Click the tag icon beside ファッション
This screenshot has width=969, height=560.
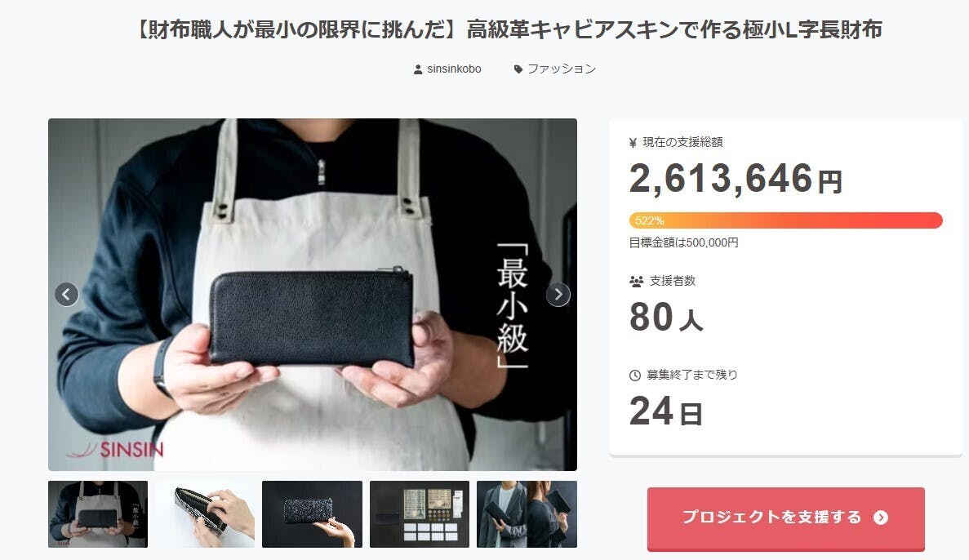pyautogui.click(x=518, y=69)
